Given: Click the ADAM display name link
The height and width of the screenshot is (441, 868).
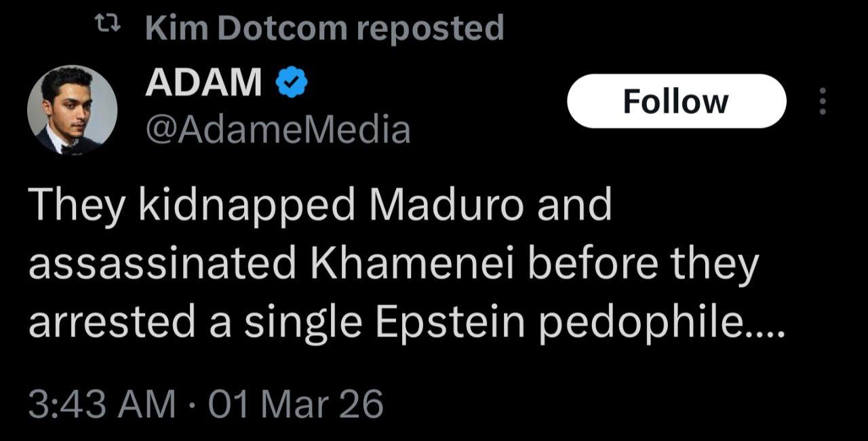Looking at the screenshot, I should (x=205, y=81).
